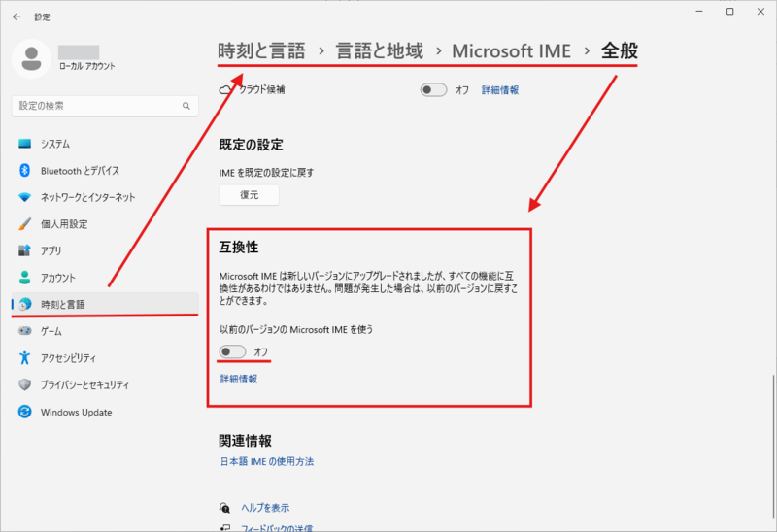Click the 個人用設定 paintbrush icon
Image resolution: width=777 pixels, height=532 pixels.
tap(25, 224)
